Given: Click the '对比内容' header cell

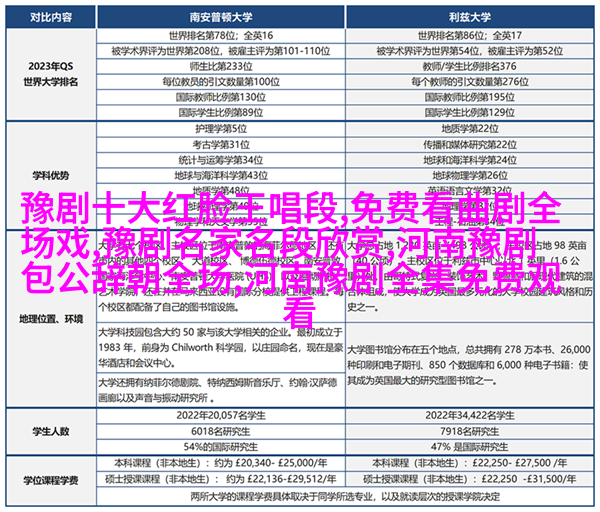Looking at the screenshot, I should (x=51, y=17).
